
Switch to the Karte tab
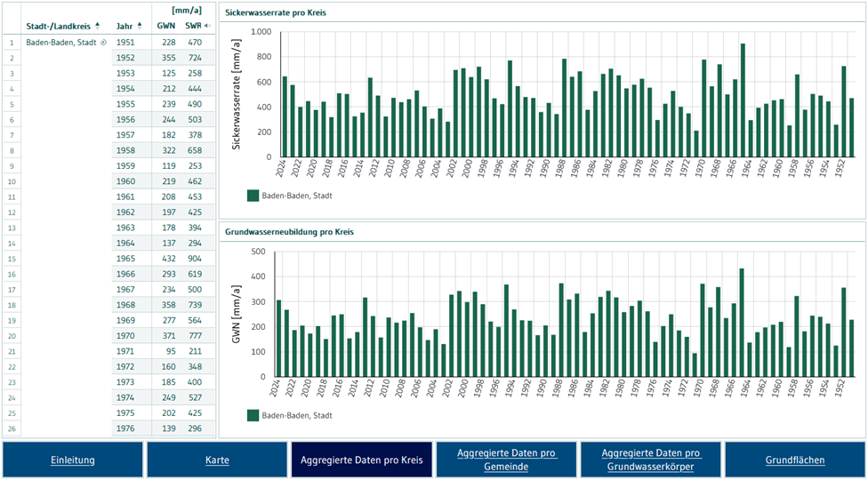point(217,460)
